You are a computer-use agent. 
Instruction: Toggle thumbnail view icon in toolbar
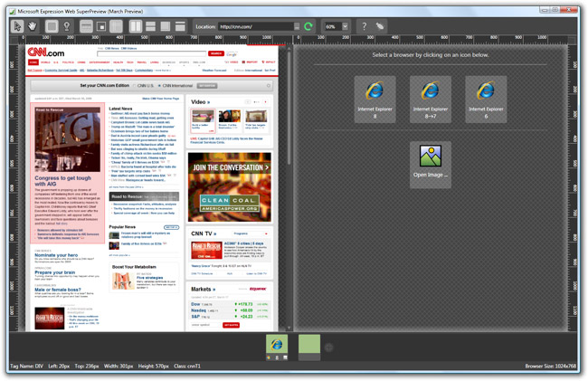click(101, 26)
